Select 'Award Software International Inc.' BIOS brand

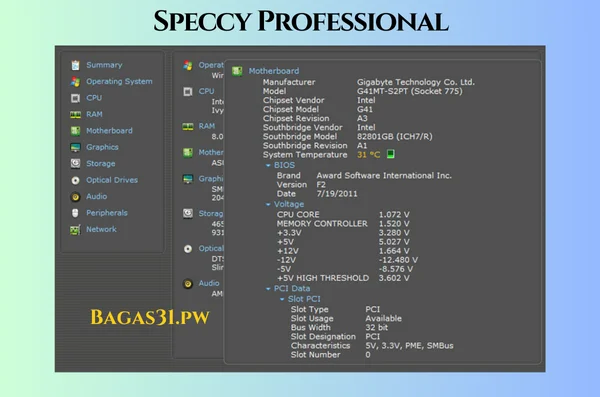[x=384, y=175]
